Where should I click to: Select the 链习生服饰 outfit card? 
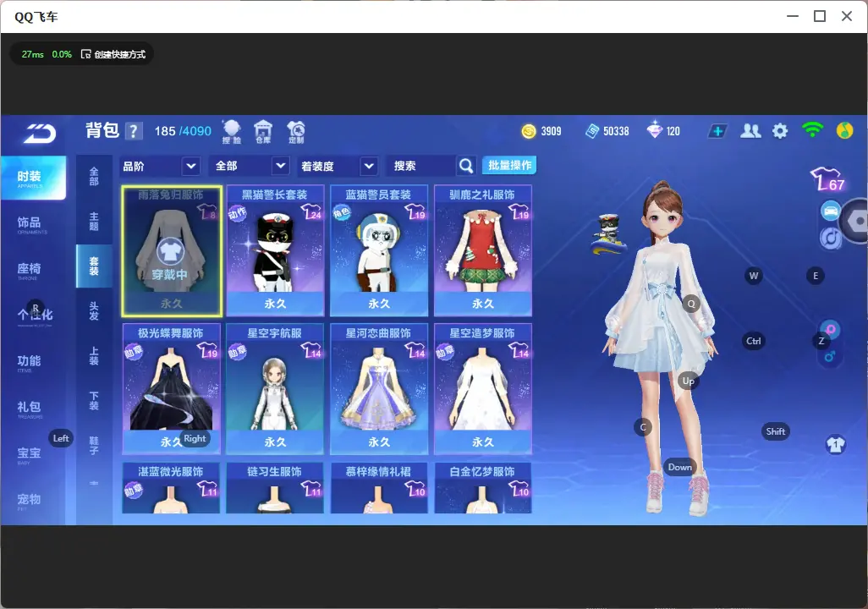tap(275, 488)
